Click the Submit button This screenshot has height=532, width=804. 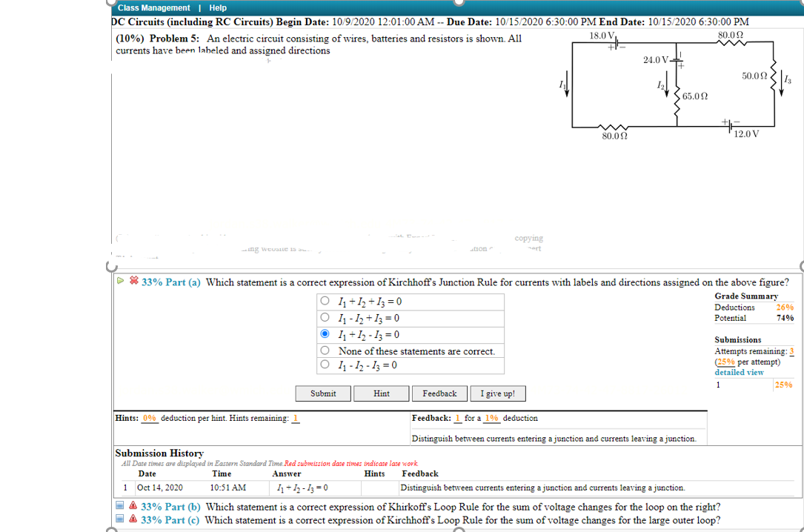[x=323, y=393]
